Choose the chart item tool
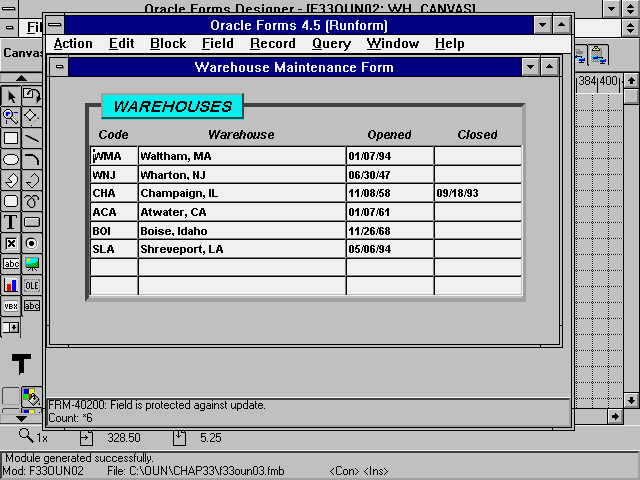This screenshot has width=640, height=480. pyautogui.click(x=11, y=285)
